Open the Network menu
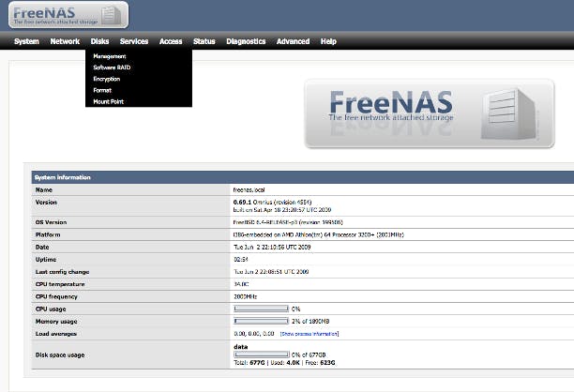This screenshot has height=392, width=574. (x=65, y=41)
